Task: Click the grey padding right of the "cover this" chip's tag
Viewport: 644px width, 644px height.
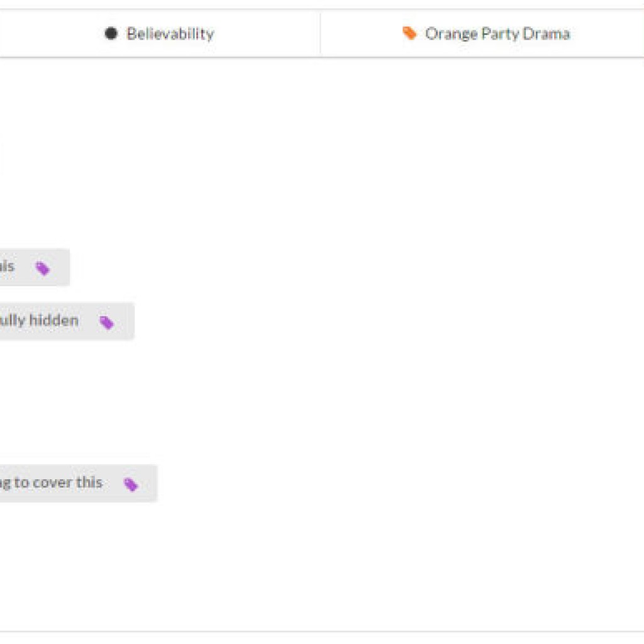Action: click(x=148, y=483)
